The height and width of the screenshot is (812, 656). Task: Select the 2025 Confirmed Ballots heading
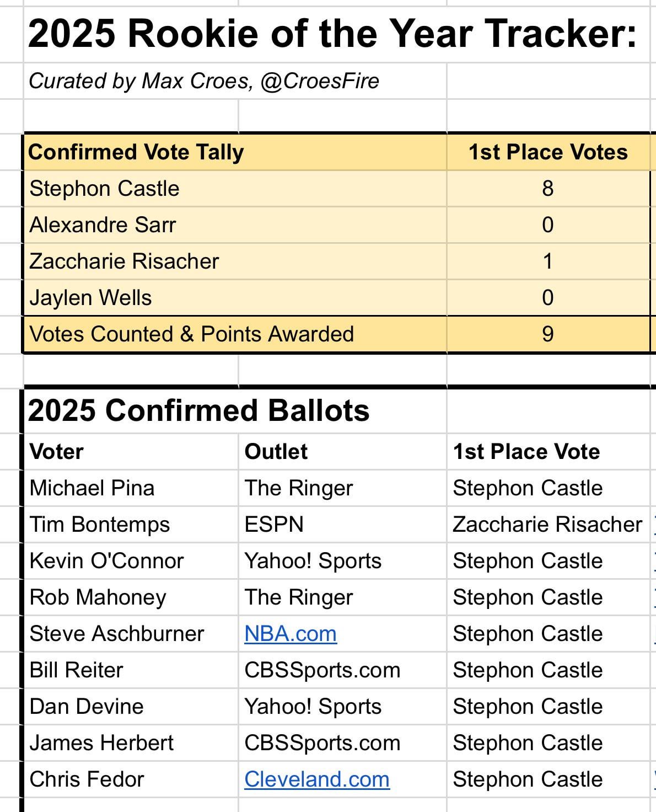[x=198, y=411]
